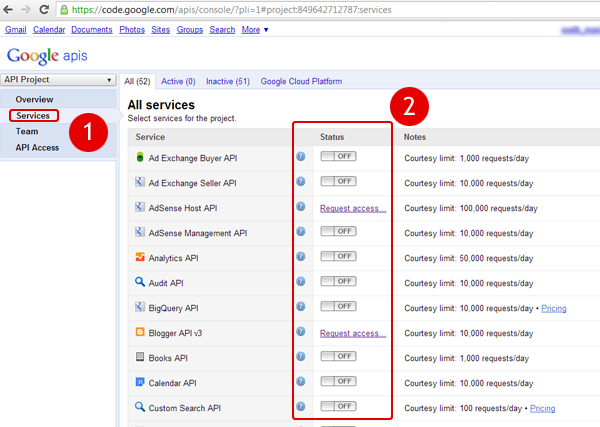Open help for Books API
This screenshot has width=600, height=427.
coord(301,357)
